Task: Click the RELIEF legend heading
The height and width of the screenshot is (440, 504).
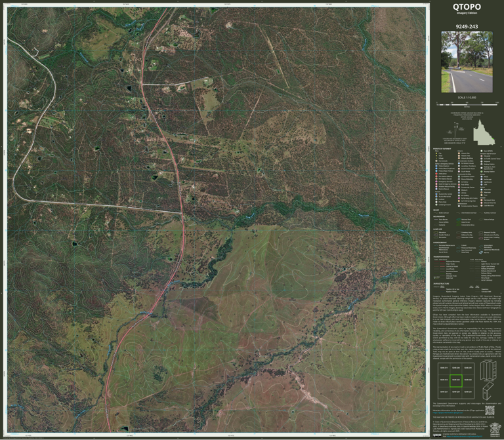Action: tap(436, 210)
